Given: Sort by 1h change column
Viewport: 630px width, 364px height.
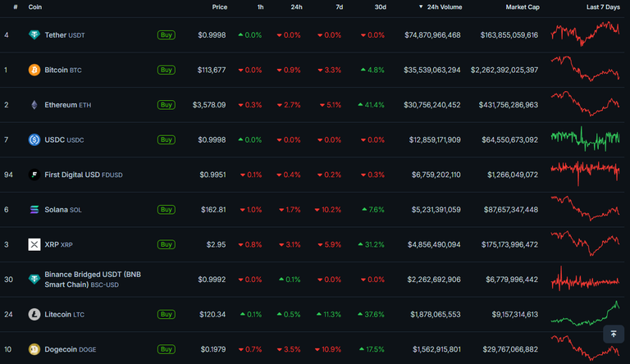Looking at the screenshot, I should [260, 7].
